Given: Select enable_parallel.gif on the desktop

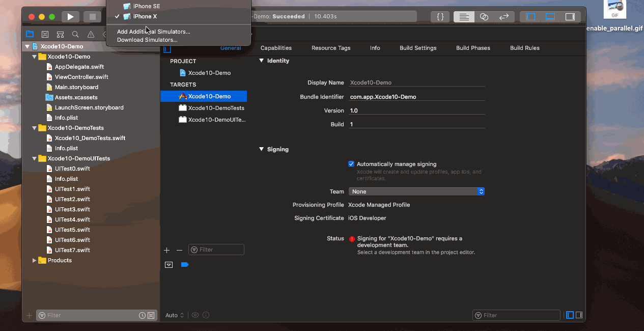Looking at the screenshot, I should click(615, 29).
